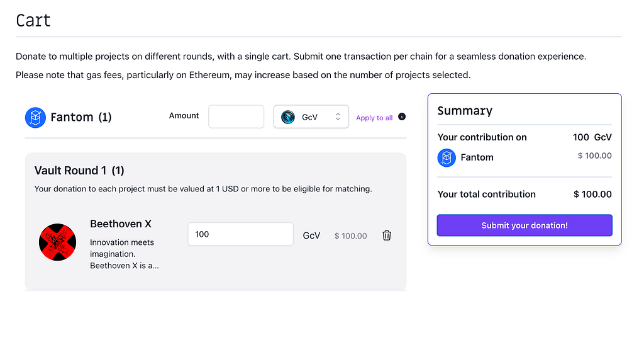Click the trash icon to remove Beethoven X
Image resolution: width=644 pixels, height=357 pixels.
(387, 235)
